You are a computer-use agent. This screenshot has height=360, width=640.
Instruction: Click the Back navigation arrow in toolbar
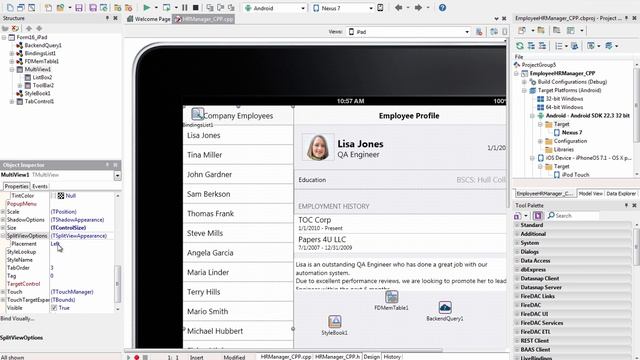(x=398, y=7)
